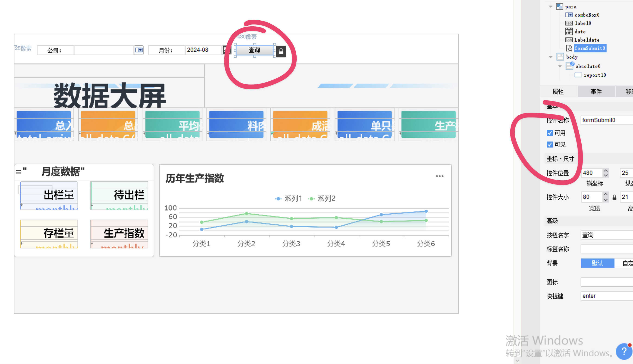Switch to the 事件 tab
Screen dimensions: 633x364
(x=596, y=92)
